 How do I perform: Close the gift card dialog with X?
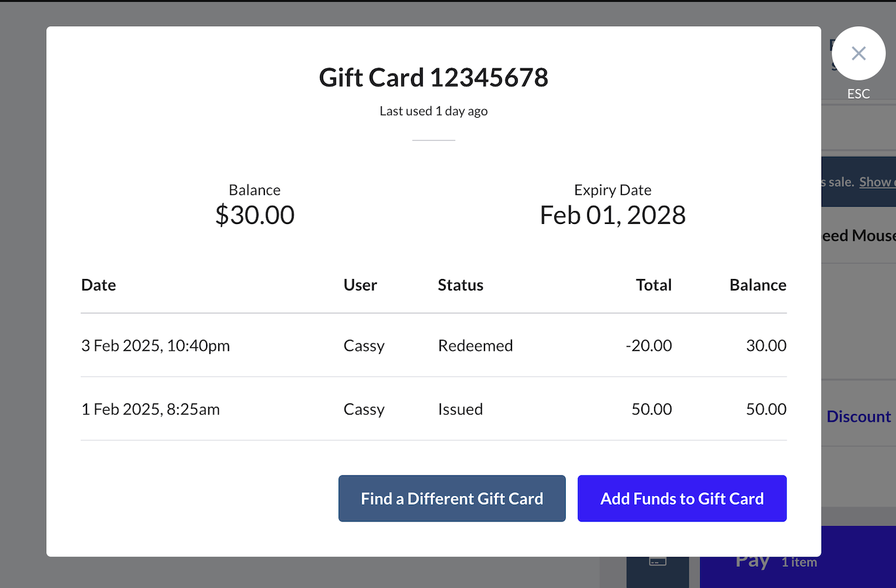(858, 54)
